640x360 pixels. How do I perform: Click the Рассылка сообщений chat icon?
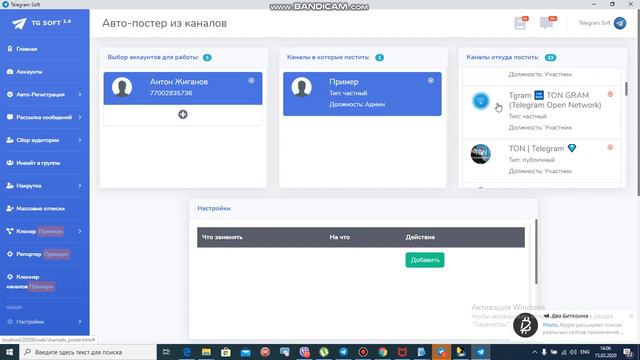coord(10,117)
